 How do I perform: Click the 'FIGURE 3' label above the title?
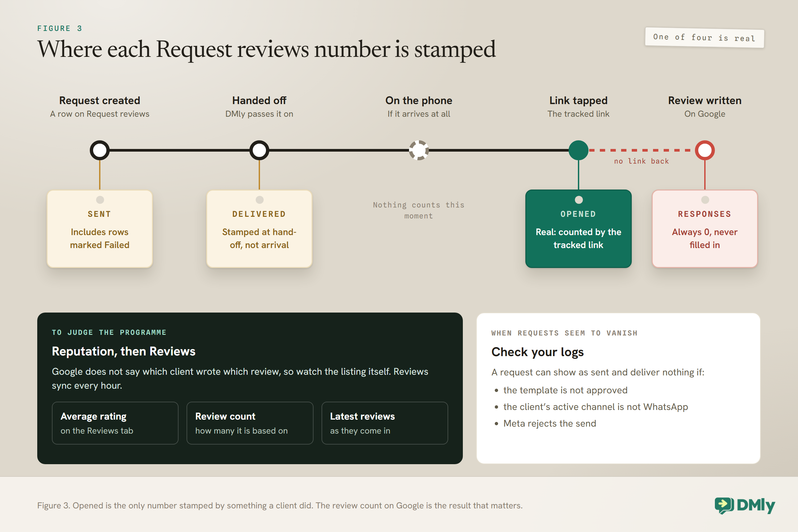pos(60,29)
